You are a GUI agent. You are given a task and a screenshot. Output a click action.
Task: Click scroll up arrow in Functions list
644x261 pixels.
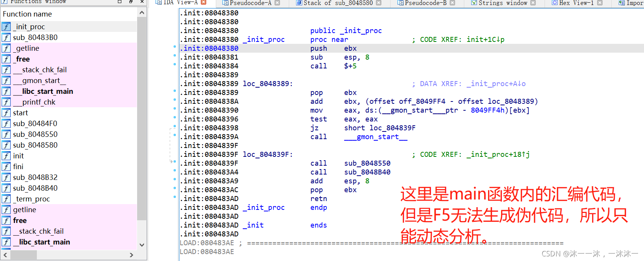point(142,13)
